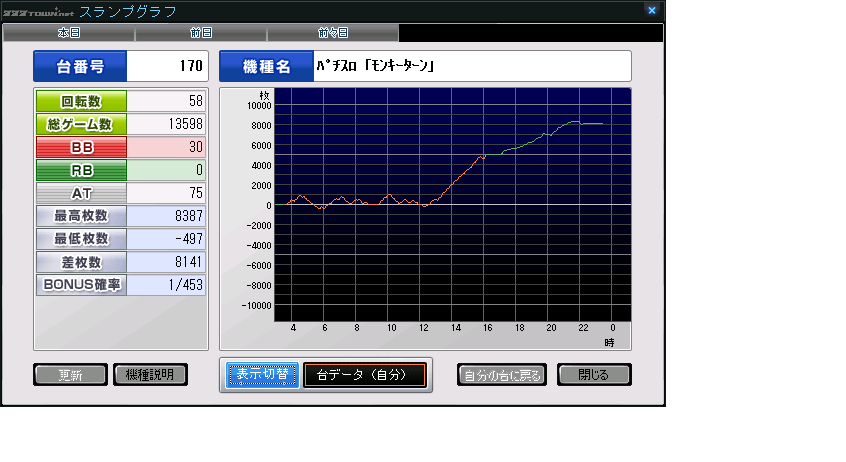Image resolution: width=846 pixels, height=462 pixels.
Task: Switch to the 前日 tab
Action: tap(201, 33)
